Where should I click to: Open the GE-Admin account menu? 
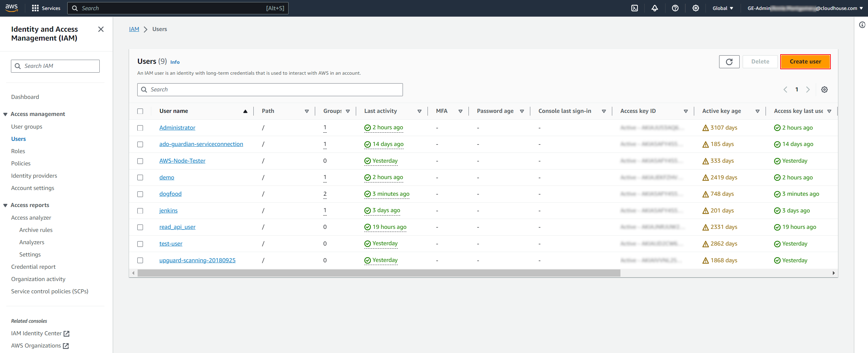(x=805, y=8)
